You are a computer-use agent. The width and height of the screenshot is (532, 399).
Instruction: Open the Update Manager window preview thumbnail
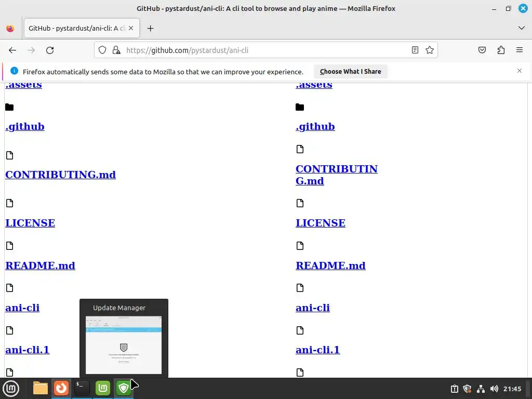click(x=124, y=345)
